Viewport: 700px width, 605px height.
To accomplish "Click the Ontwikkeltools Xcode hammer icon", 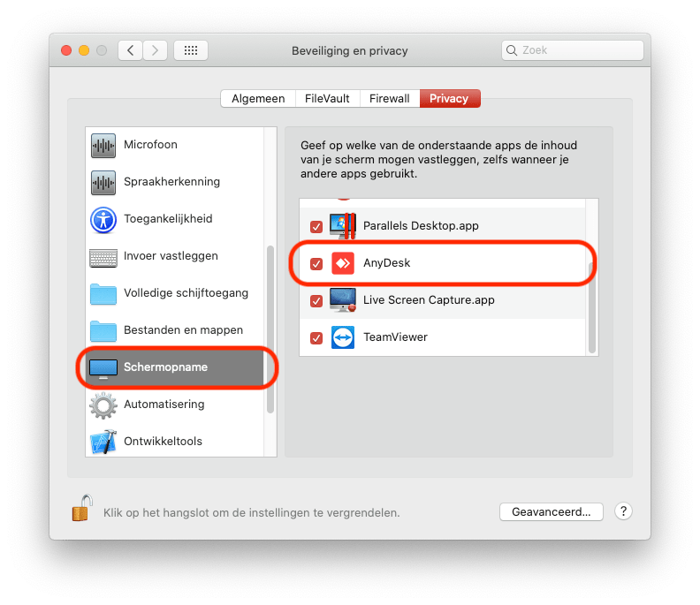I will point(103,442).
